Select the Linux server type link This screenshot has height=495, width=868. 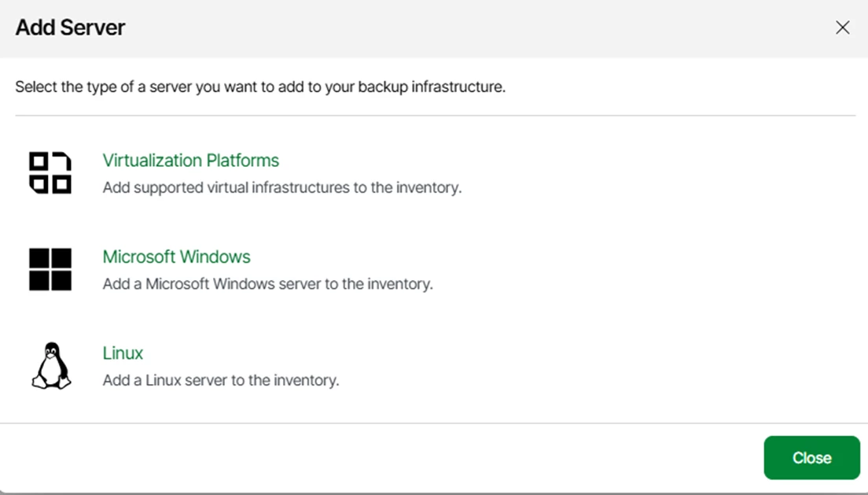(123, 353)
